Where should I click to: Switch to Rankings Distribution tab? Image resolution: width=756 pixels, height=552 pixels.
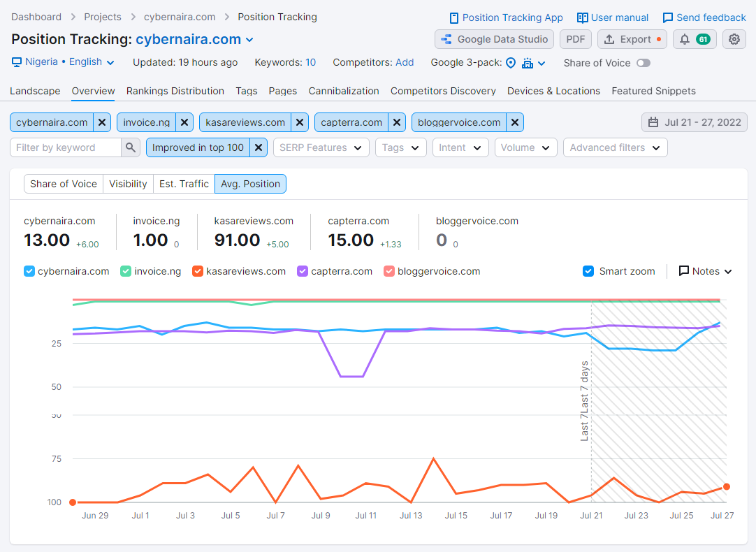(x=175, y=91)
